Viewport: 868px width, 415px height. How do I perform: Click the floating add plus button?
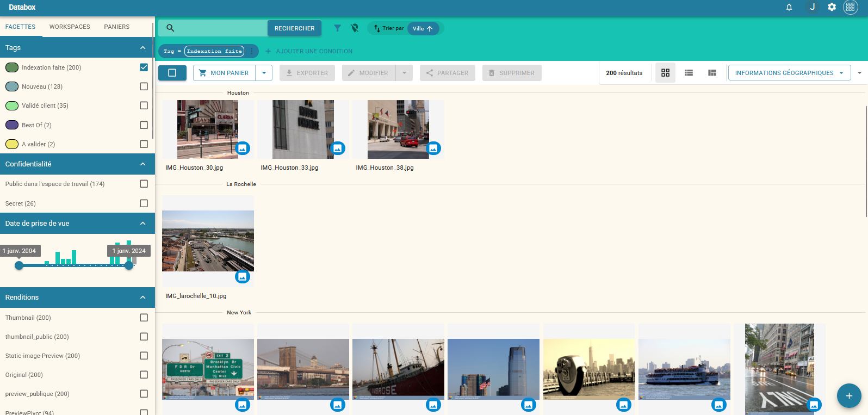(x=849, y=396)
